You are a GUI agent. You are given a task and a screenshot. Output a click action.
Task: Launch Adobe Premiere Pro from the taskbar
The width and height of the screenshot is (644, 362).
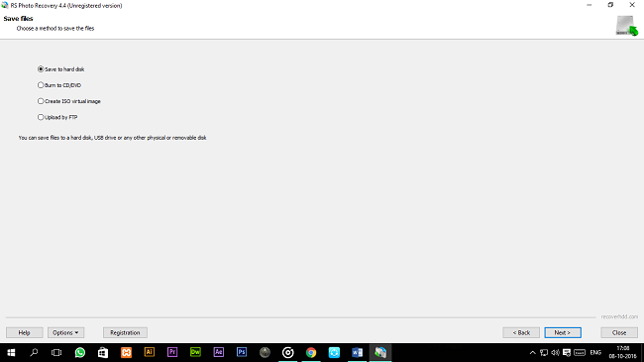click(x=172, y=352)
